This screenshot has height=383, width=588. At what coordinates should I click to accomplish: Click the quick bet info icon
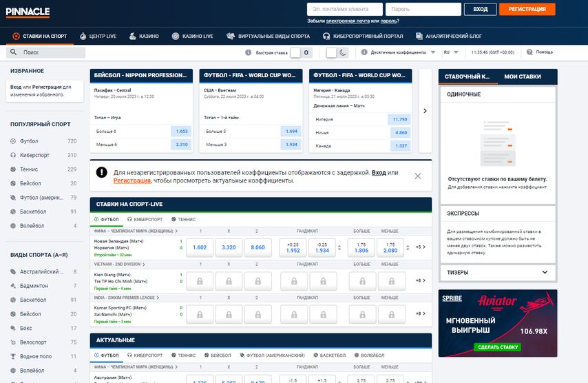click(x=249, y=52)
